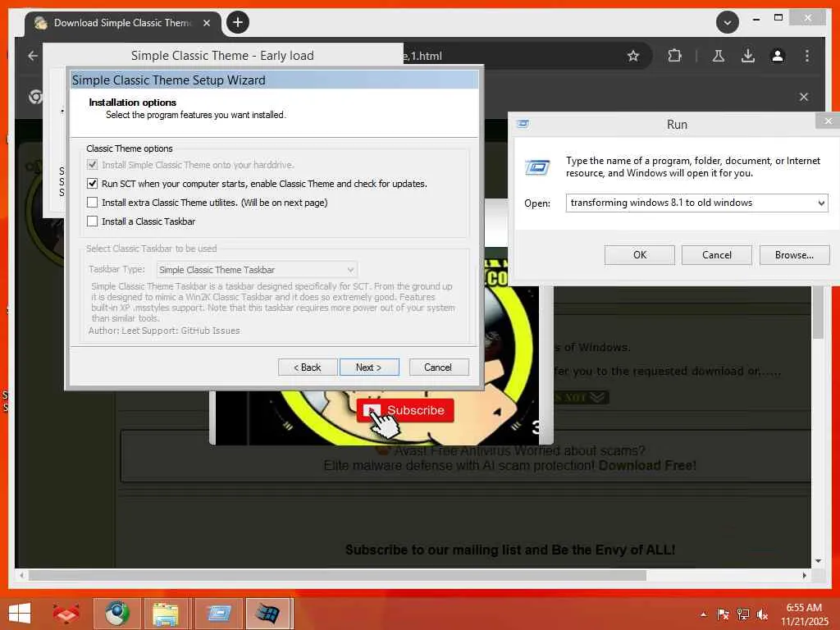Open the Chrome-like browser taskbar icon
This screenshot has height=630, width=840.
(116, 614)
